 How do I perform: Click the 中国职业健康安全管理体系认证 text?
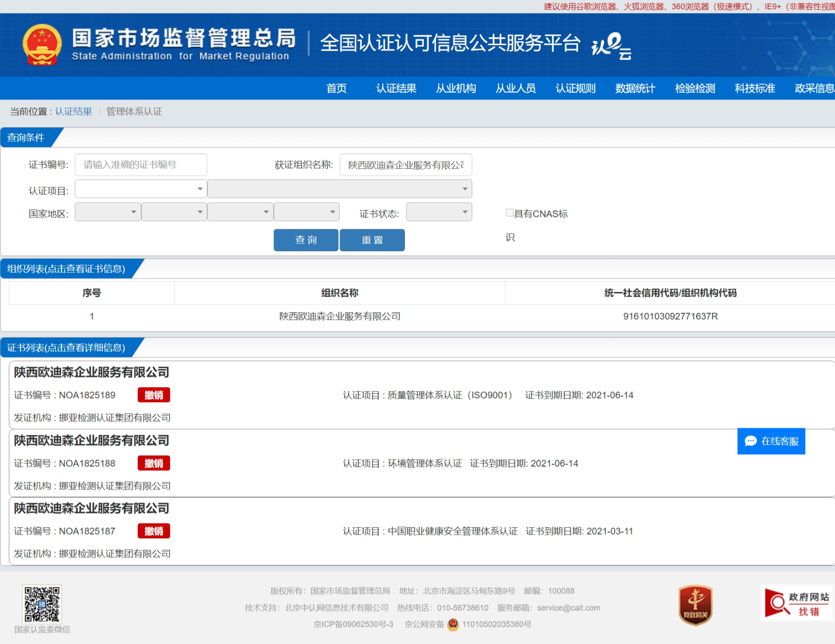point(453,531)
